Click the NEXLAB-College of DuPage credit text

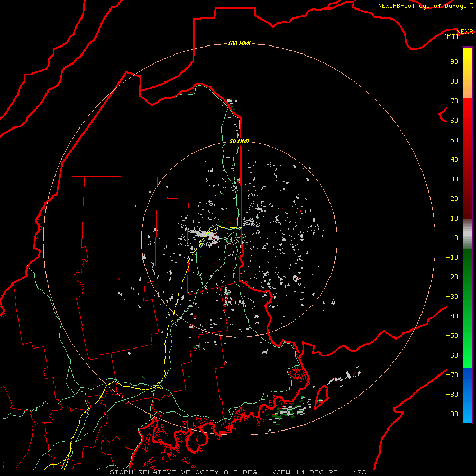tap(422, 6)
